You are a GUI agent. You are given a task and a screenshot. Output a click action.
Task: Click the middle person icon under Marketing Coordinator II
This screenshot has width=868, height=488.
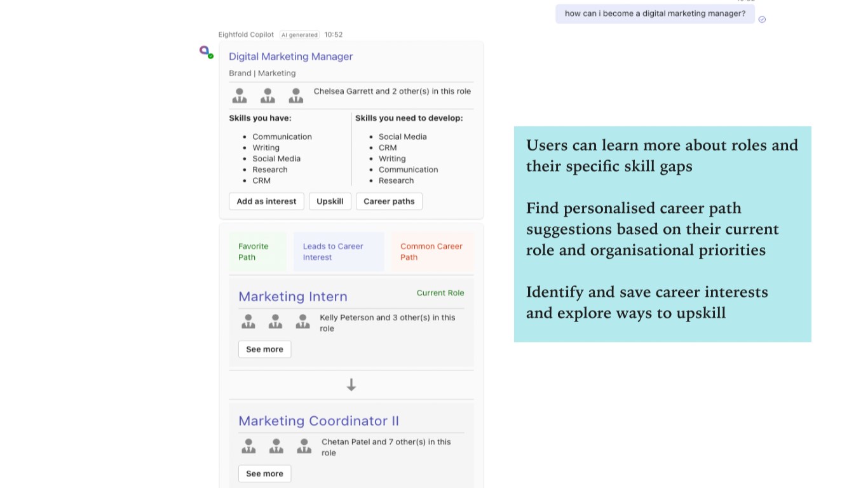point(276,446)
